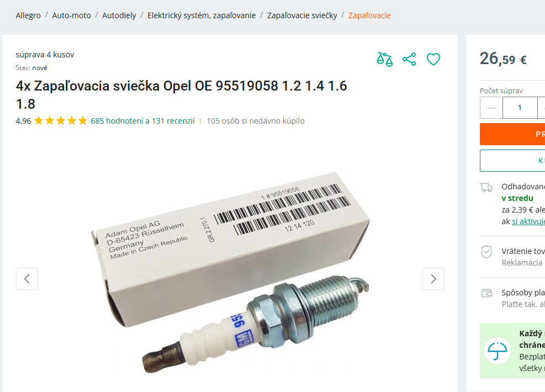Click the payment wallet icon
Image resolution: width=545 pixels, height=392 pixels.
pos(486,293)
